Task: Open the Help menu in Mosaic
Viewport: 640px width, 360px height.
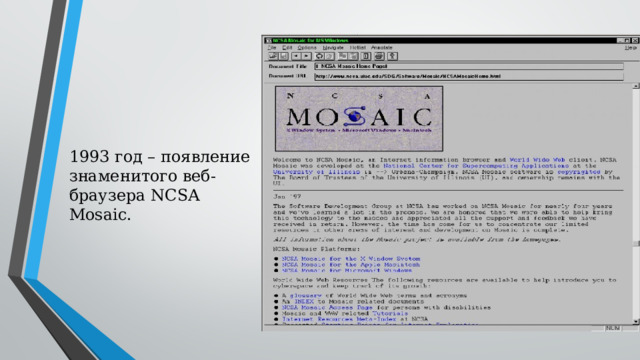Action: click(x=631, y=48)
